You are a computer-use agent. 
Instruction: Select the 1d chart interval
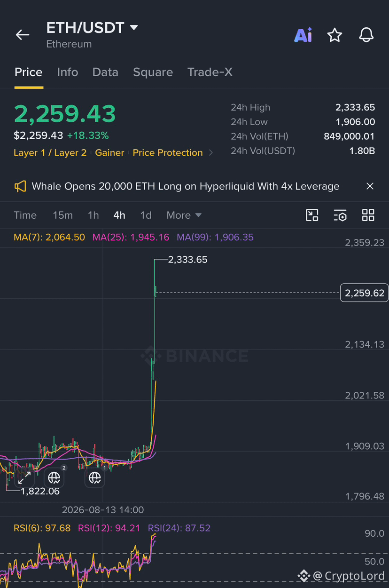coord(146,215)
